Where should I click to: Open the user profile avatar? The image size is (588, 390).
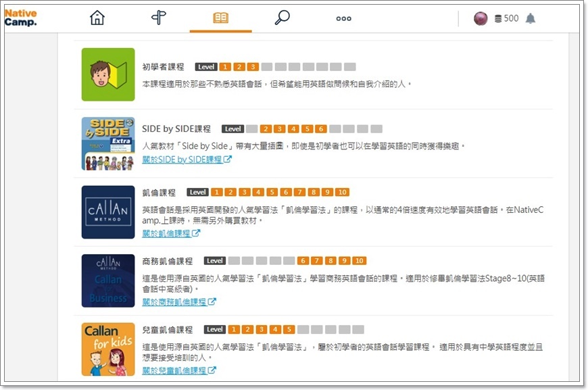[481, 18]
